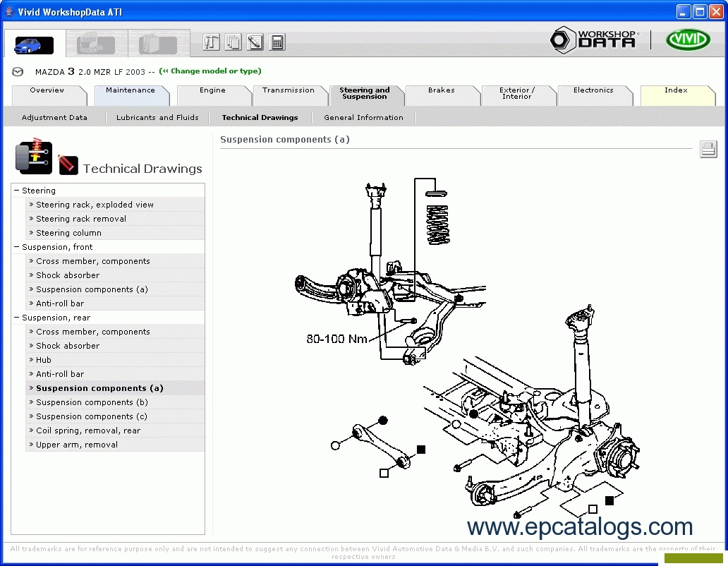Open Suspension components (b) drawing

tap(115, 402)
